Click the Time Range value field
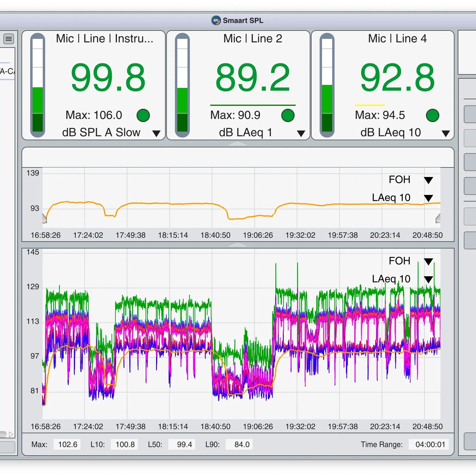 tap(430, 444)
